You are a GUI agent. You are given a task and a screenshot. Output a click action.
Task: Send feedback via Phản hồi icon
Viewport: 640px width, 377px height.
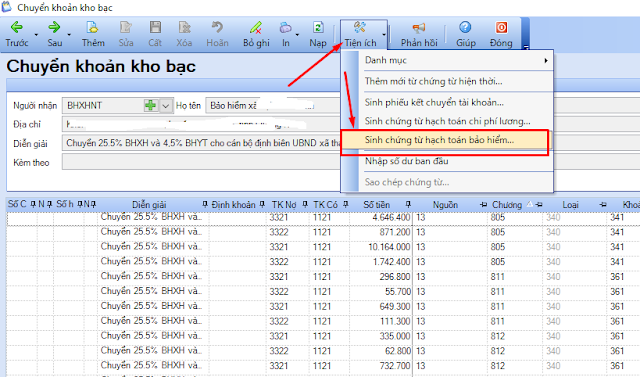[x=419, y=34]
